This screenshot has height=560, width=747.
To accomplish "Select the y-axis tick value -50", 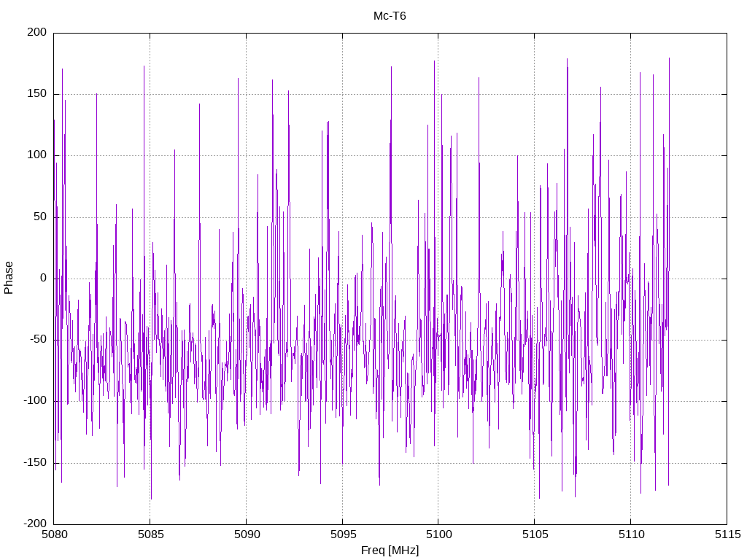I will click(38, 340).
